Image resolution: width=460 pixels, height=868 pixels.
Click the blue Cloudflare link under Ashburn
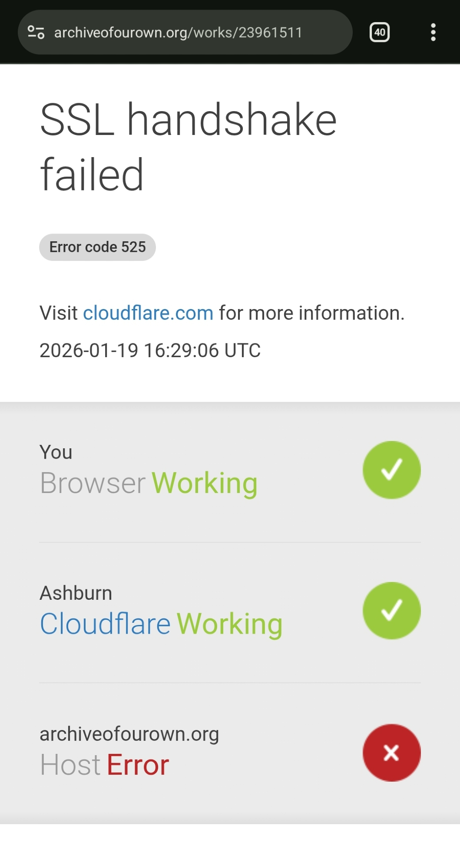point(105,624)
